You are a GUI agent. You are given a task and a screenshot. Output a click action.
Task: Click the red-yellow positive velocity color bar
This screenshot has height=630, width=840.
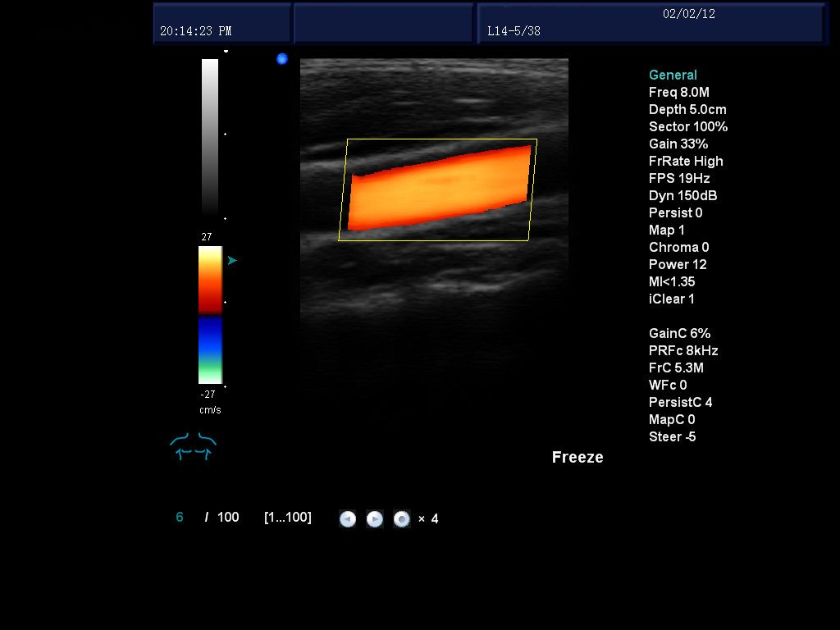pyautogui.click(x=210, y=279)
